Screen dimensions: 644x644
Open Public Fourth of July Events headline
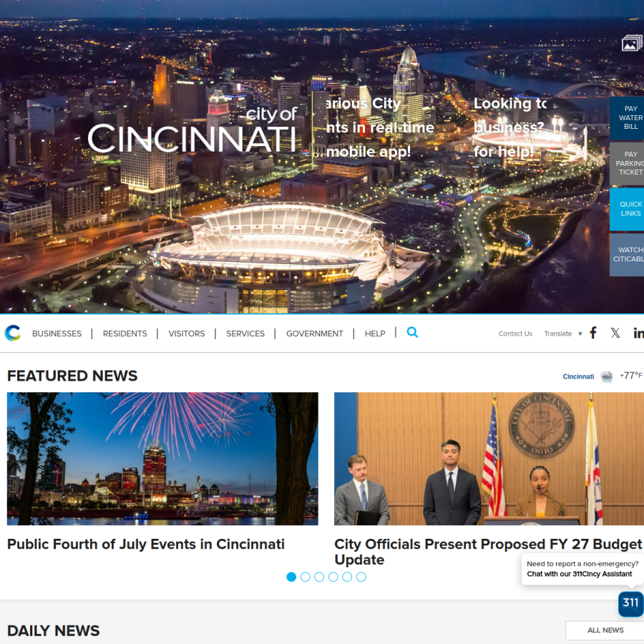146,545
